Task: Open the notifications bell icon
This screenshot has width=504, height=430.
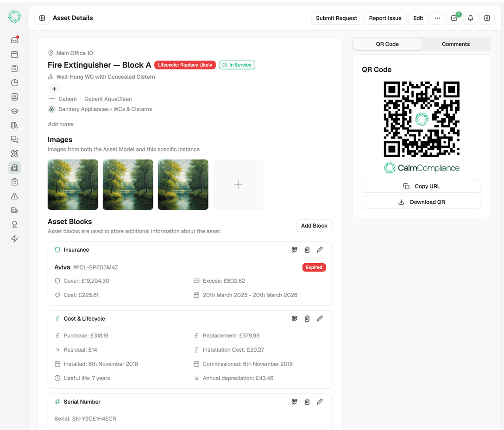Action: coord(470,18)
